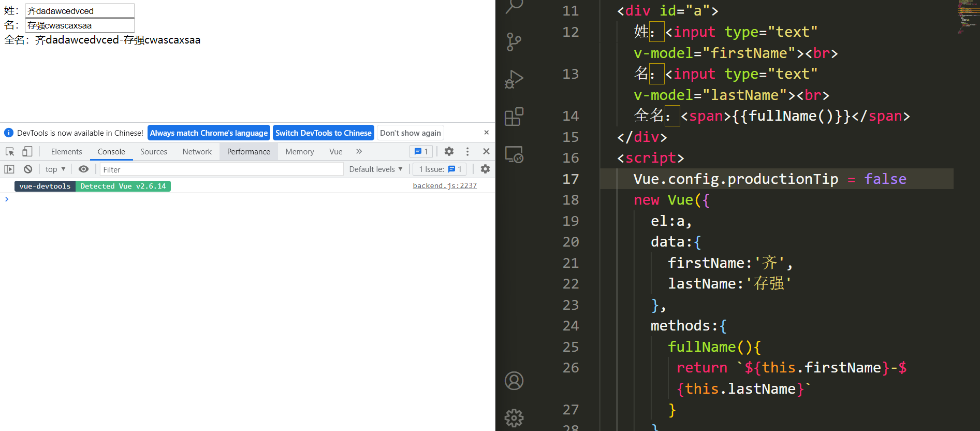980x431 pixels.
Task: Open the Search view in VS Code sidebar
Action: tap(514, 6)
